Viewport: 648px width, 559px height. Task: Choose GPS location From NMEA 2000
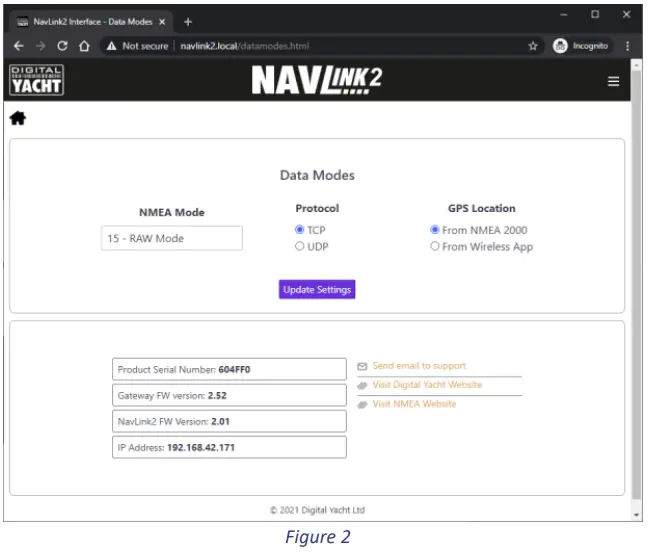(x=435, y=229)
